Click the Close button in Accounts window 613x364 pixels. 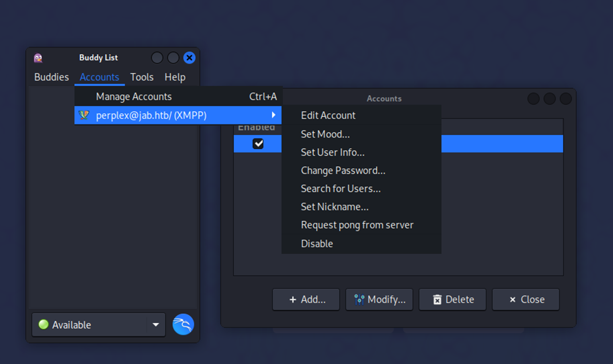526,300
